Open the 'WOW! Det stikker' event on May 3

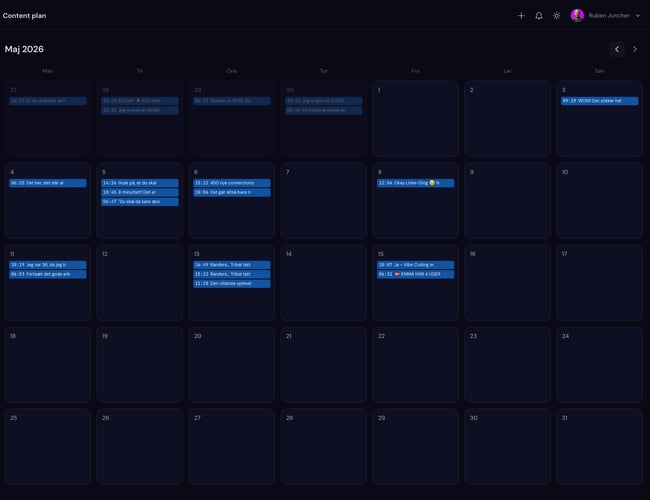[599, 101]
